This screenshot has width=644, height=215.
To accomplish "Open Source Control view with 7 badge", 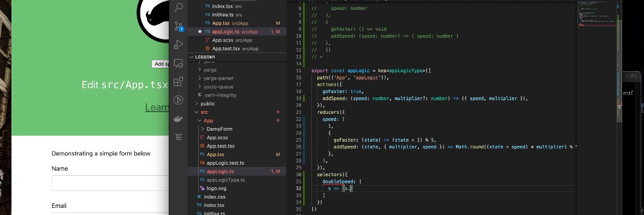I will (x=179, y=26).
